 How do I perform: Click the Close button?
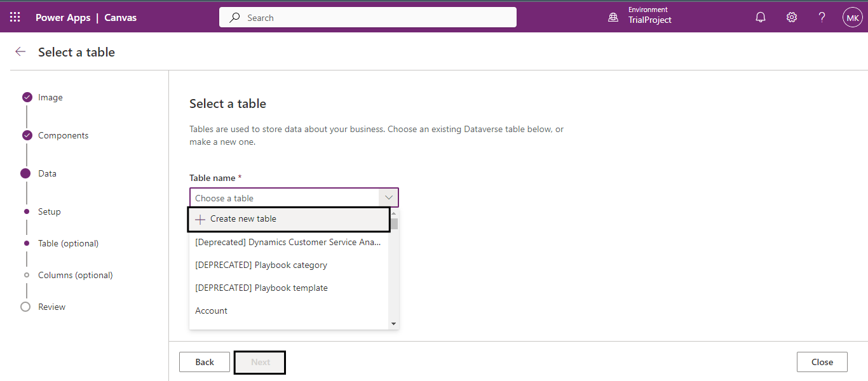coord(822,362)
